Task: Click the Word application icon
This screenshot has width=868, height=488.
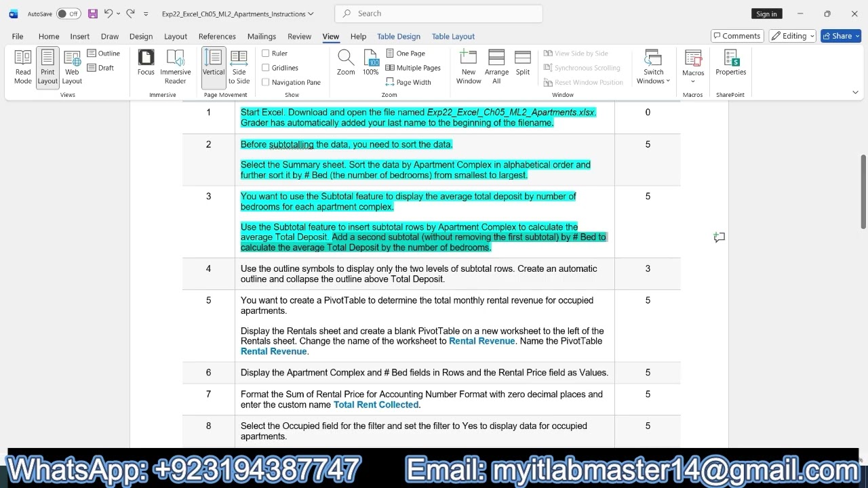Action: 14,14
